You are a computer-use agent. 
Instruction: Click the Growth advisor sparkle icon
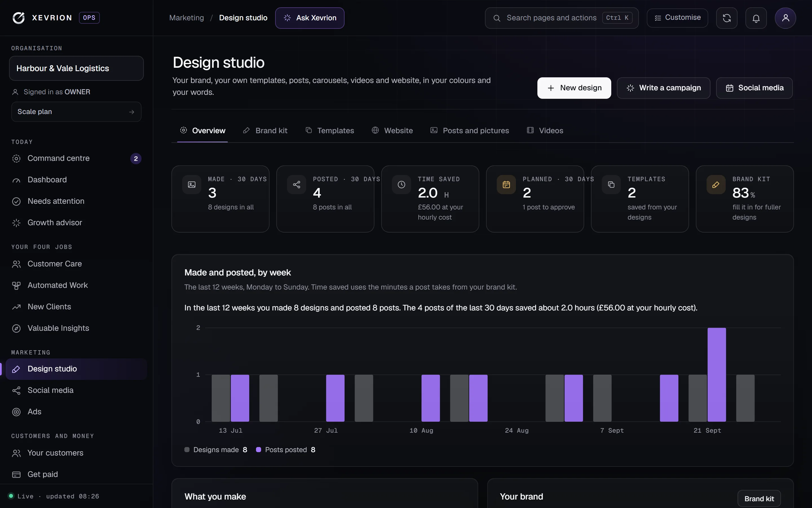click(x=16, y=223)
